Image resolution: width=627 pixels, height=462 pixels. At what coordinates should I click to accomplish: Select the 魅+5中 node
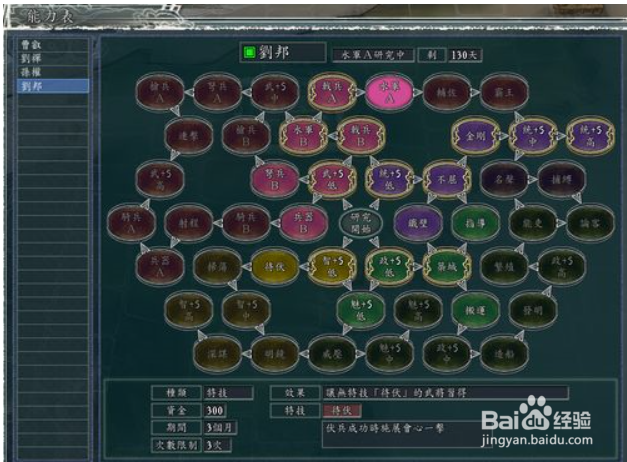389,354
